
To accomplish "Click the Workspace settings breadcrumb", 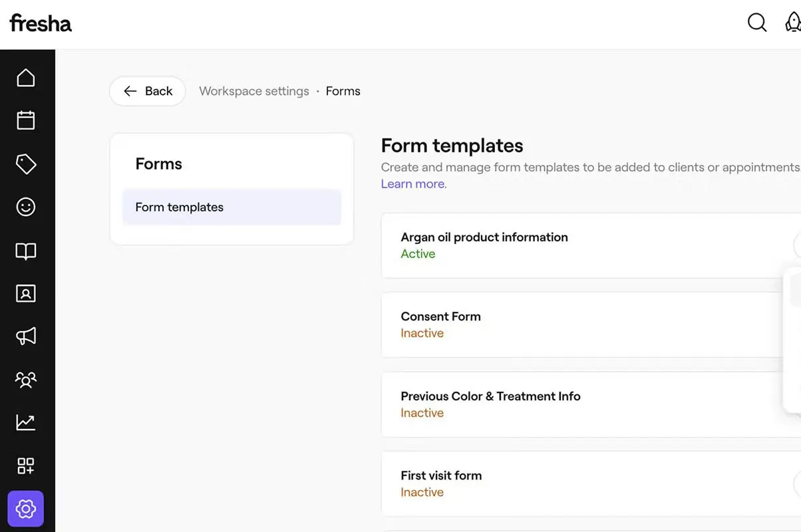I will click(253, 90).
